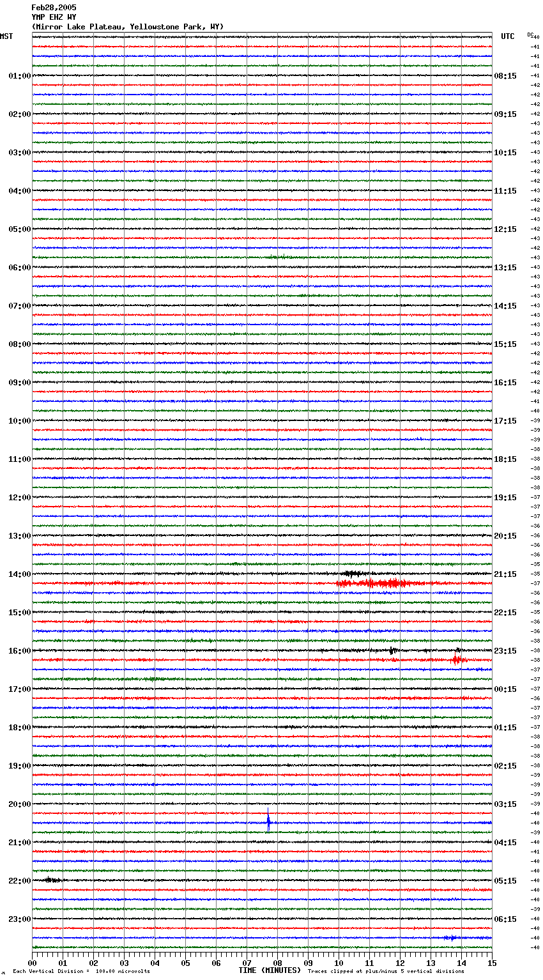The image size is (543, 980).
Task: Click the 20:00 MST time label
Action: (x=20, y=804)
